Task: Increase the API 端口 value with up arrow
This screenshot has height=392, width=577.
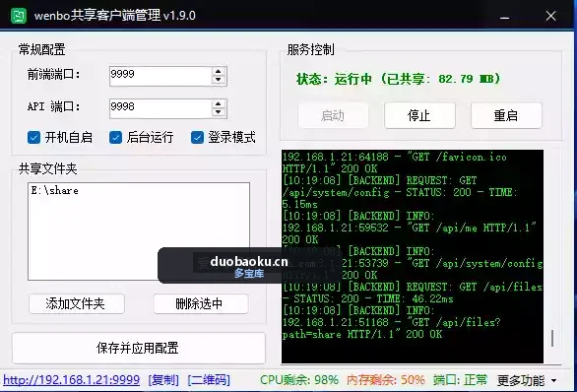Action: [219, 103]
